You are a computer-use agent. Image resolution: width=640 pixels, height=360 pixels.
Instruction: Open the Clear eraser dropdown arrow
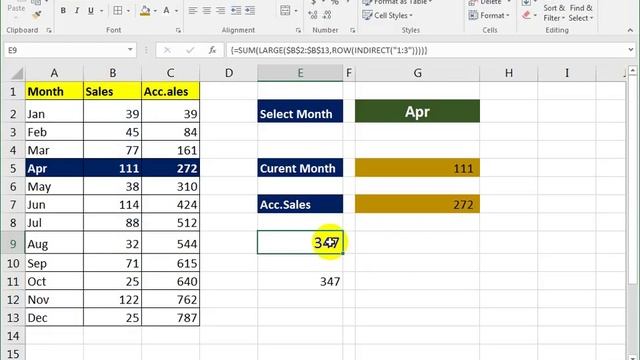click(535, 16)
